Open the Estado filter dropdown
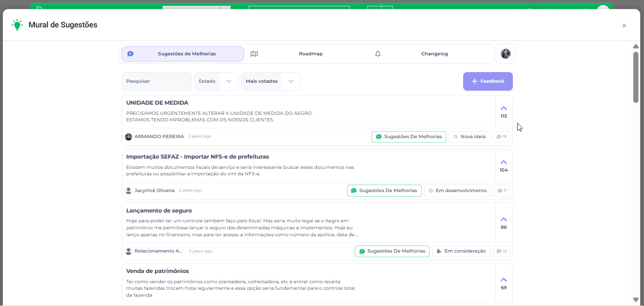Viewport: 644px width, 306px height. [x=216, y=81]
